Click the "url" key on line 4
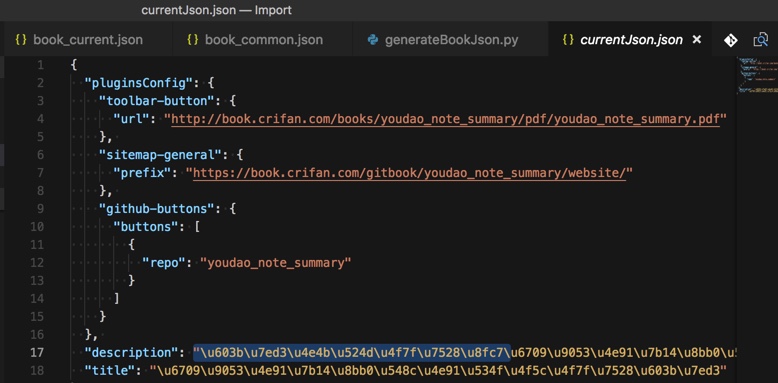Image resolution: width=778 pixels, height=383 pixels. point(131,119)
